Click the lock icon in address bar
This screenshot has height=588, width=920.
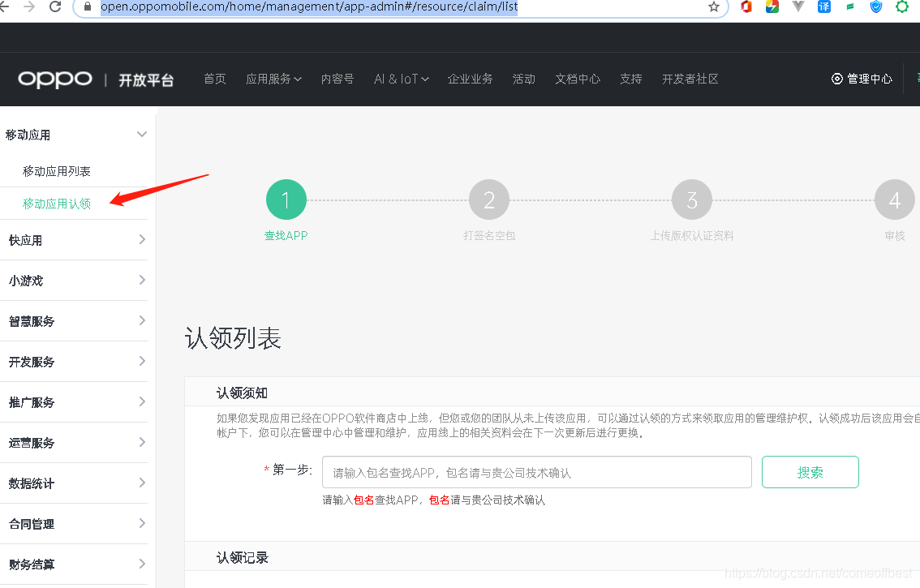[x=88, y=6]
